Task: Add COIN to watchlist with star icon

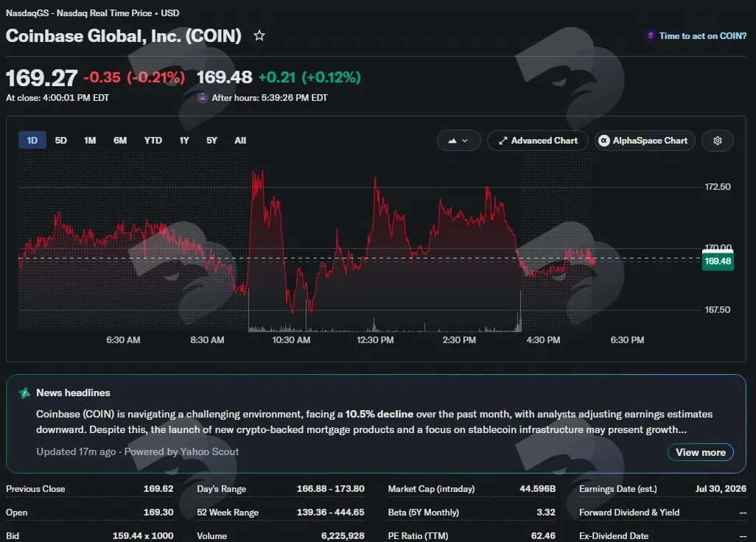Action: coord(259,35)
